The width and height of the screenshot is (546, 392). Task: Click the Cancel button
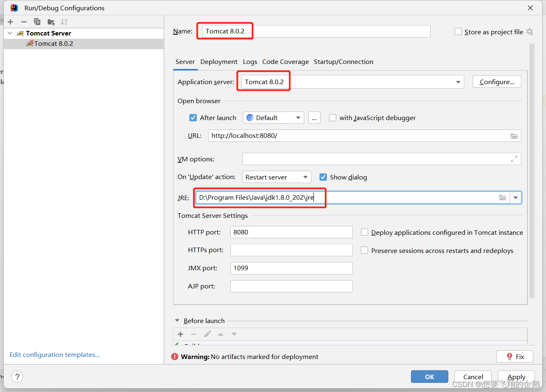coord(473,377)
